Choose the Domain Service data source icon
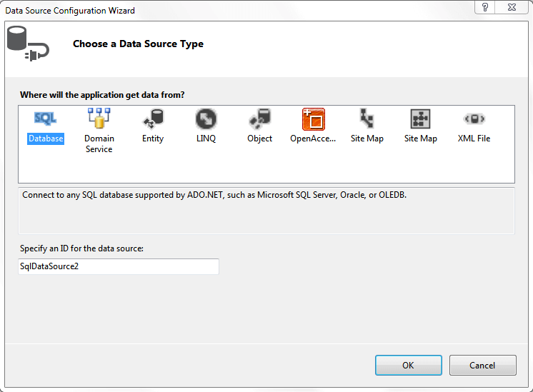The image size is (533, 392). (99, 119)
